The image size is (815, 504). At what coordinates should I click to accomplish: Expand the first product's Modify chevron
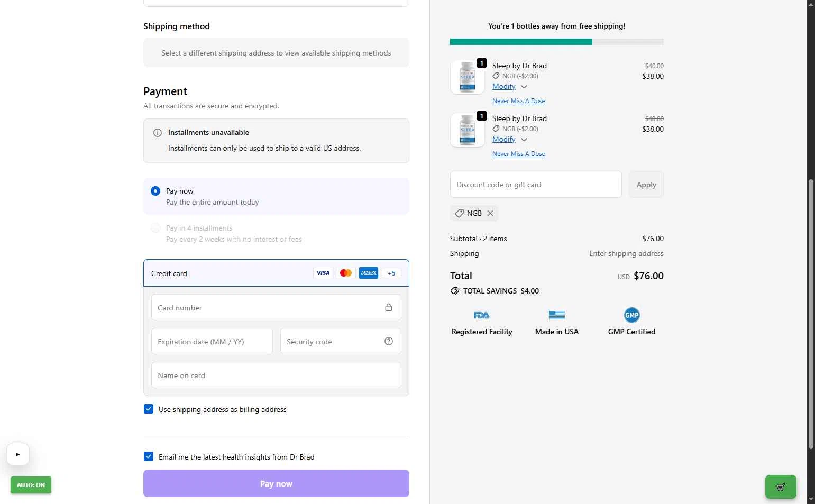(524, 87)
